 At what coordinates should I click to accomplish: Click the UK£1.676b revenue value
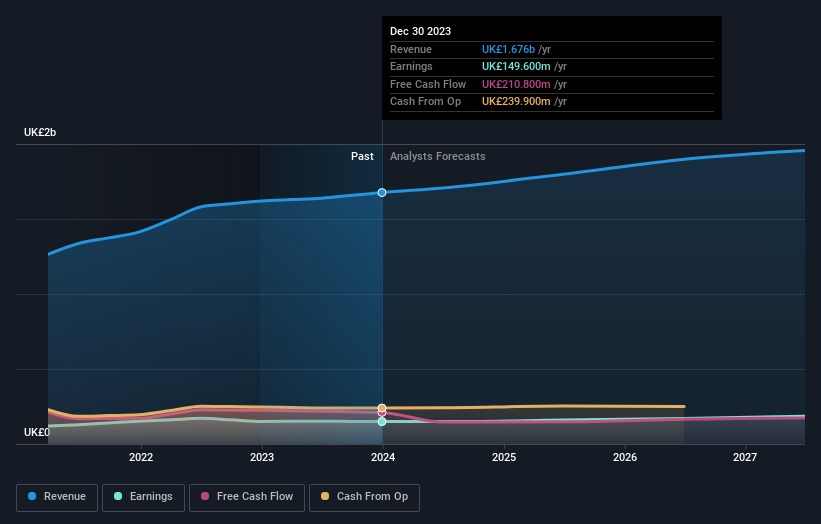point(508,49)
